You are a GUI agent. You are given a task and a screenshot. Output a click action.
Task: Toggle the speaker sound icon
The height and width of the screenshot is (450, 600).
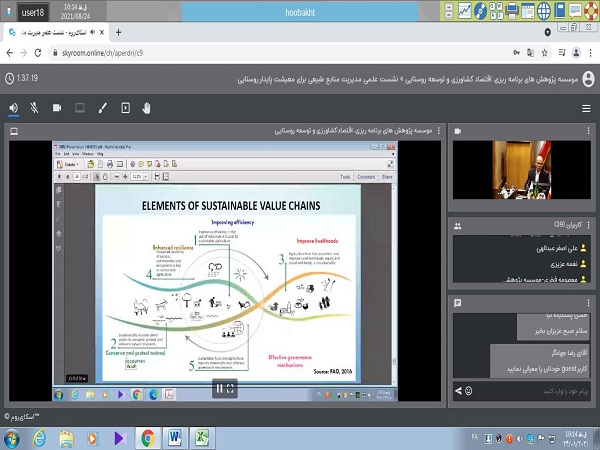coord(14,107)
